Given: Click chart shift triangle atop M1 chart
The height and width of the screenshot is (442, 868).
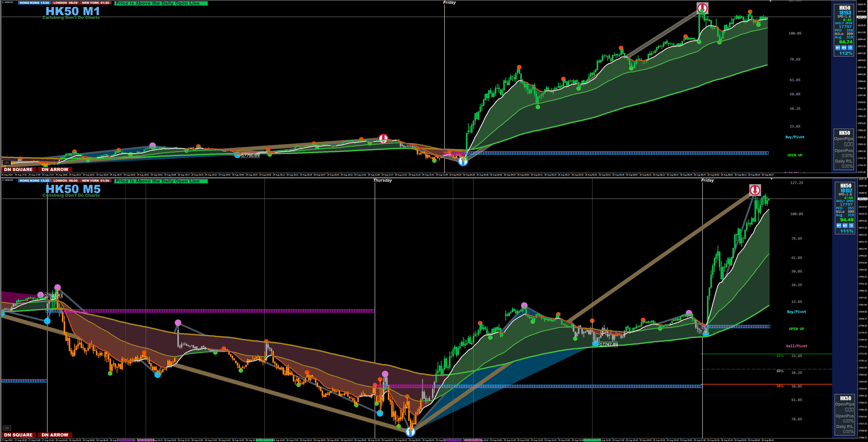Looking at the screenshot, I should pyautogui.click(x=771, y=1).
